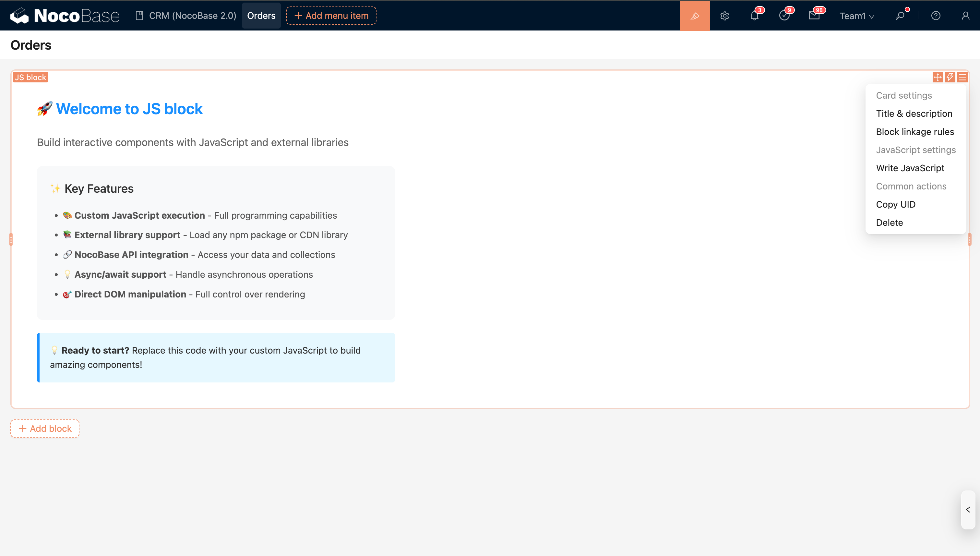The image size is (980, 556).
Task: Click the Add block button
Action: (x=45, y=429)
